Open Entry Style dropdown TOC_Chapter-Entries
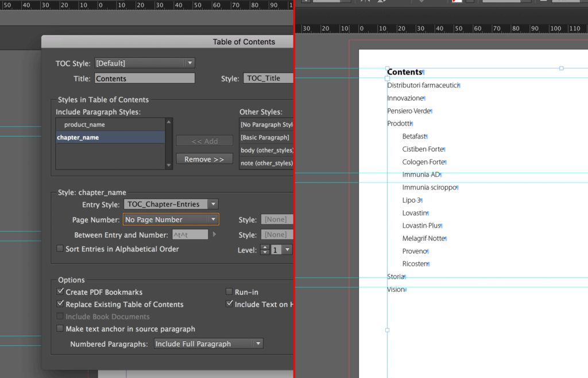Viewport: 588px width, 378px height. (x=171, y=204)
